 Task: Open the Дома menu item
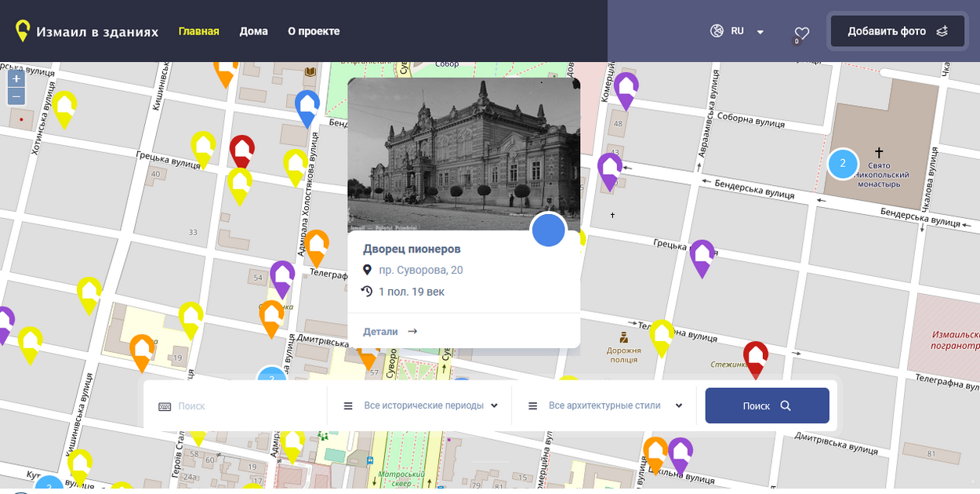(253, 31)
